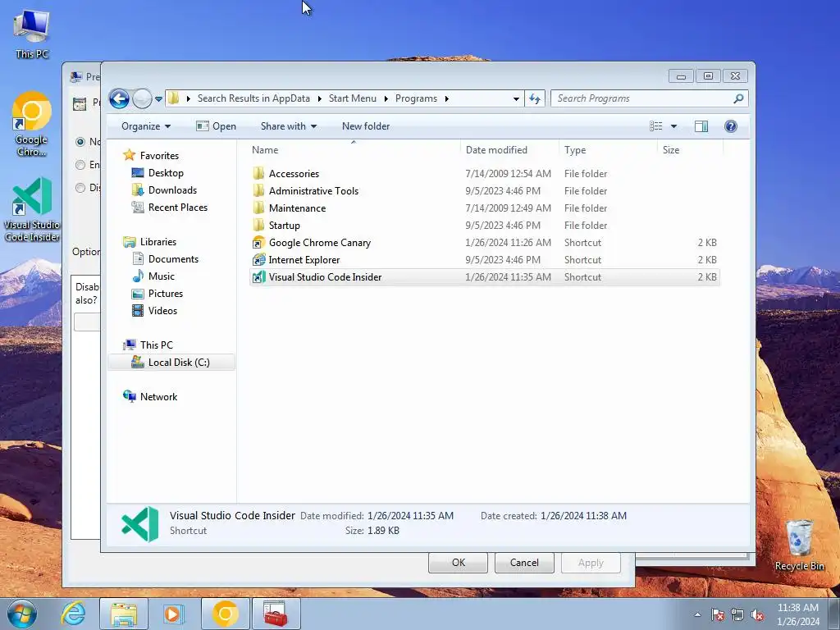Screen dimensions: 840x630
Task: Open the Windows Start menu
Action: pyautogui.click(x=22, y=614)
